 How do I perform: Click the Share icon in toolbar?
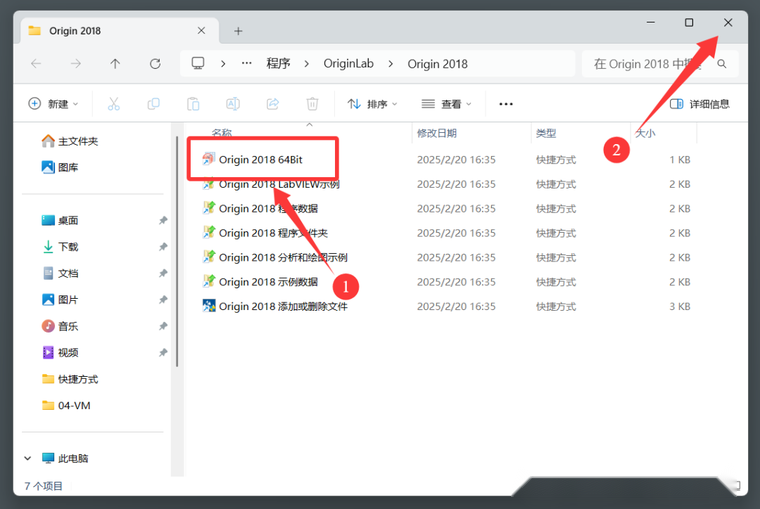(272, 104)
